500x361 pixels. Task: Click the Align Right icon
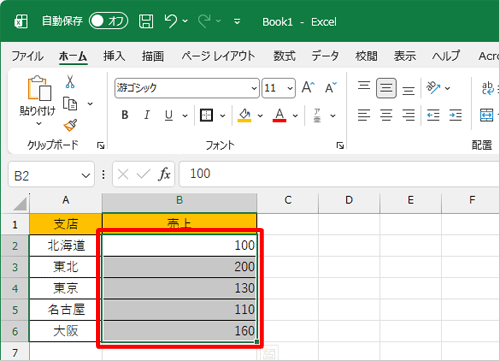coord(408,115)
